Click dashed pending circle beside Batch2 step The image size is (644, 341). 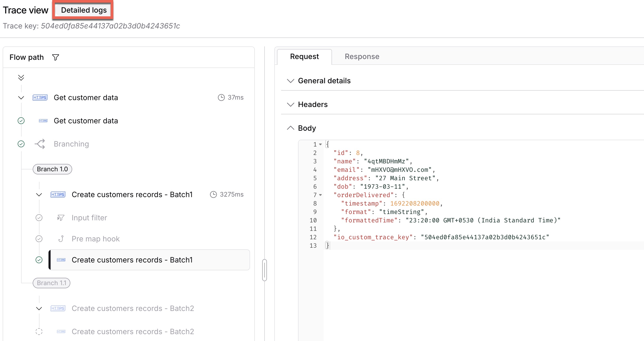click(39, 332)
